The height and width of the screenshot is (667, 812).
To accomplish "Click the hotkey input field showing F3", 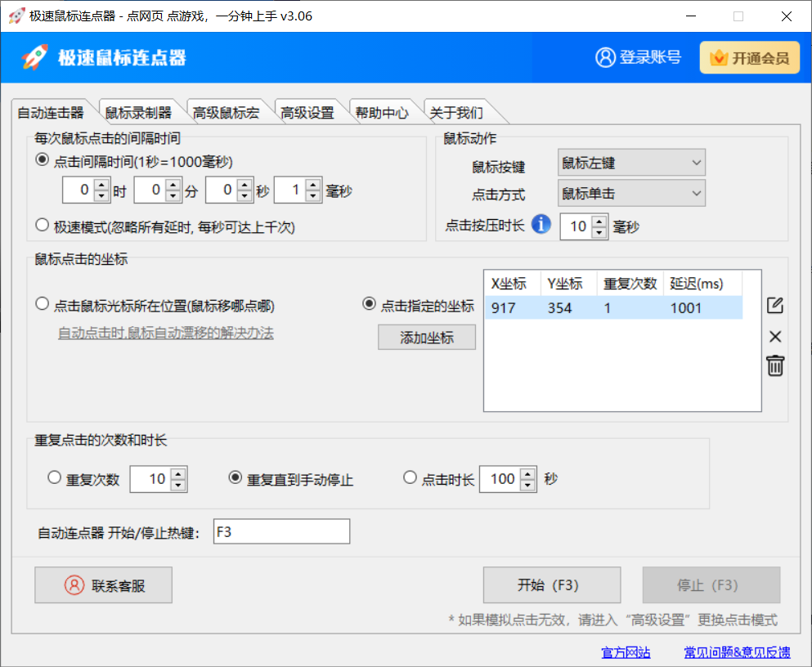I will [280, 530].
